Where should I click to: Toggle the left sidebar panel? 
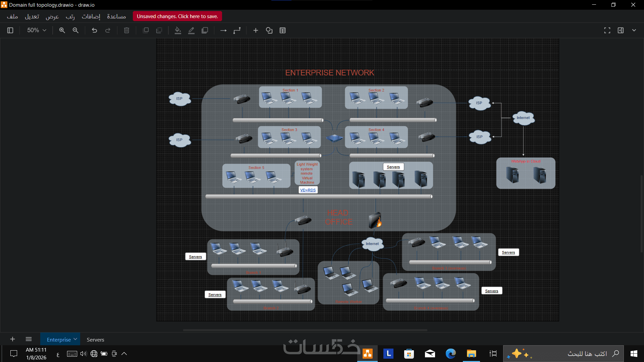(x=10, y=31)
